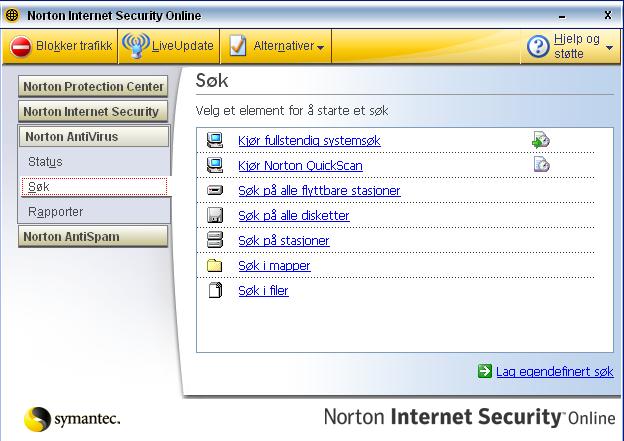Click the removable drive icon beside flyttbare stasjoner
624x441 pixels.
coord(215,190)
